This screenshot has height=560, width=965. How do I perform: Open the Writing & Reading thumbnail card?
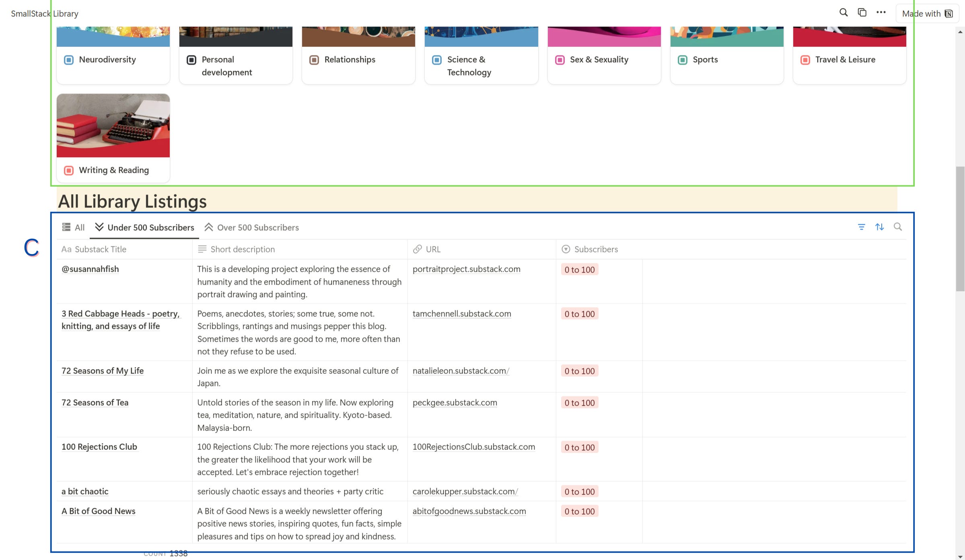click(113, 125)
